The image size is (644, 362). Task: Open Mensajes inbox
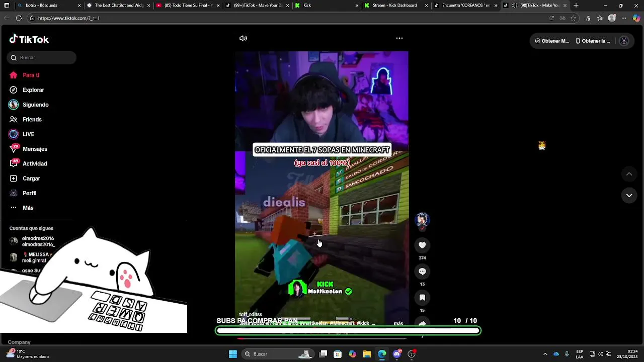click(28, 149)
